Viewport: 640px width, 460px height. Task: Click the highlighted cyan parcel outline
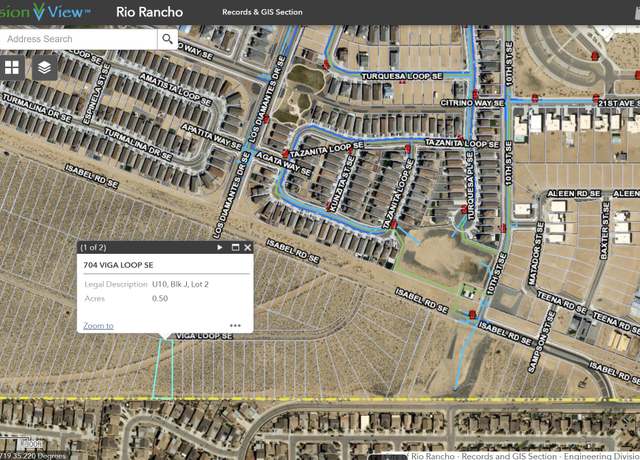pyautogui.click(x=163, y=369)
